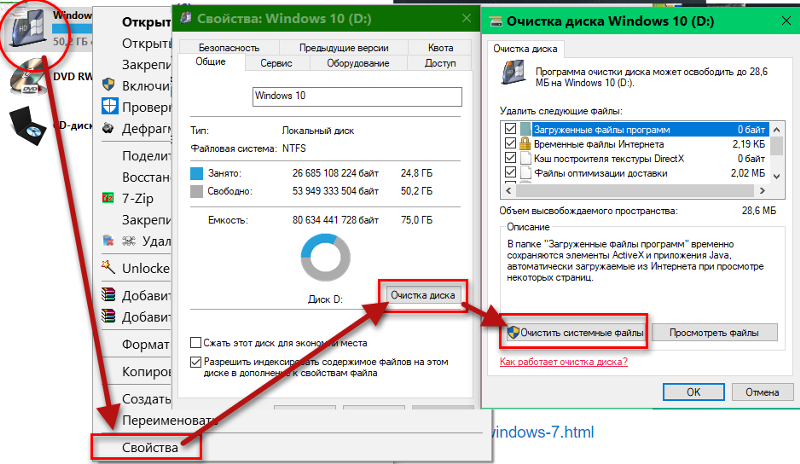Click the Просмотреть файлы button

pyautogui.click(x=714, y=333)
